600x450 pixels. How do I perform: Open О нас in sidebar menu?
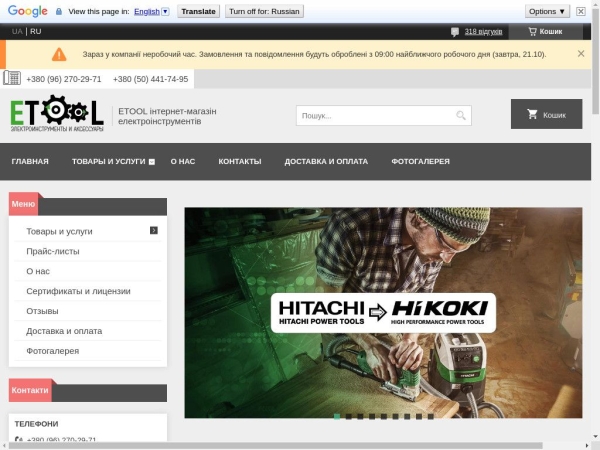coord(38,271)
